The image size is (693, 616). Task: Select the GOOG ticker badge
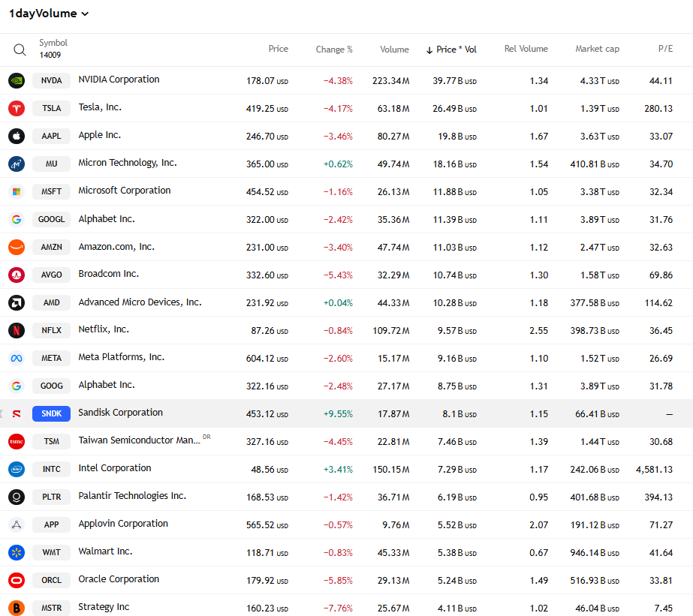51,386
